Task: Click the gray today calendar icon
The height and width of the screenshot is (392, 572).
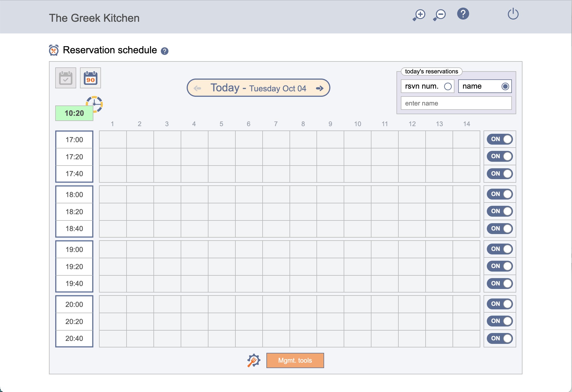Action: pyautogui.click(x=66, y=78)
